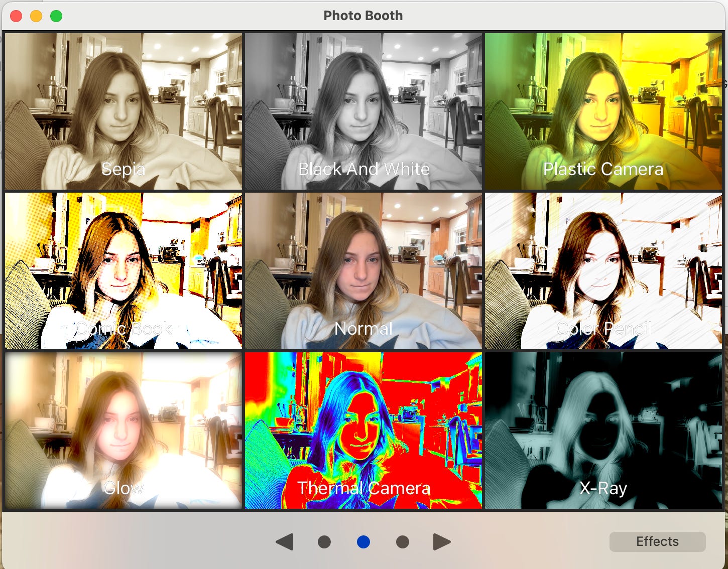Select the middle blue effects page dot
The width and height of the screenshot is (728, 569).
tap(363, 542)
